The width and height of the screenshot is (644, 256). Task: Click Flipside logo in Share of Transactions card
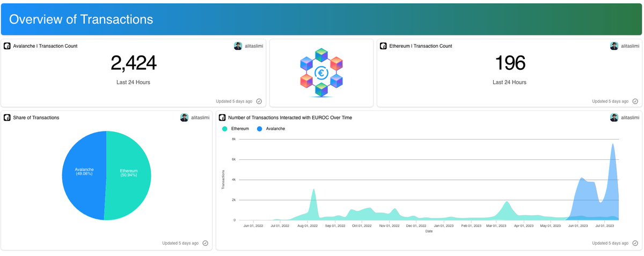(x=7, y=118)
